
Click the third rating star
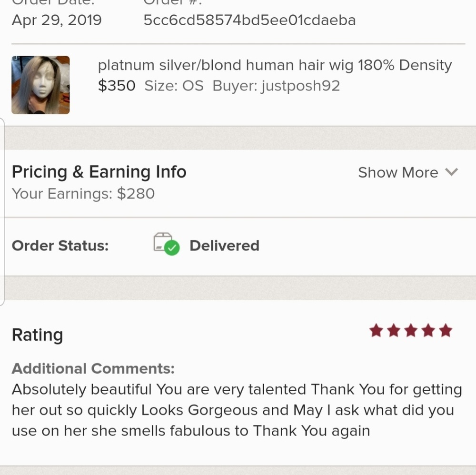(411, 330)
